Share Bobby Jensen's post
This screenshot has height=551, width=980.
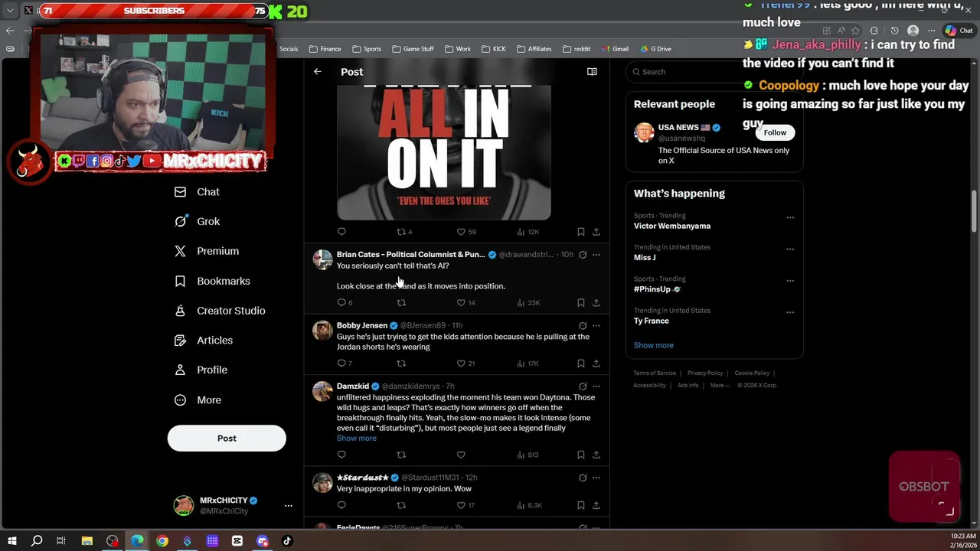click(x=596, y=364)
